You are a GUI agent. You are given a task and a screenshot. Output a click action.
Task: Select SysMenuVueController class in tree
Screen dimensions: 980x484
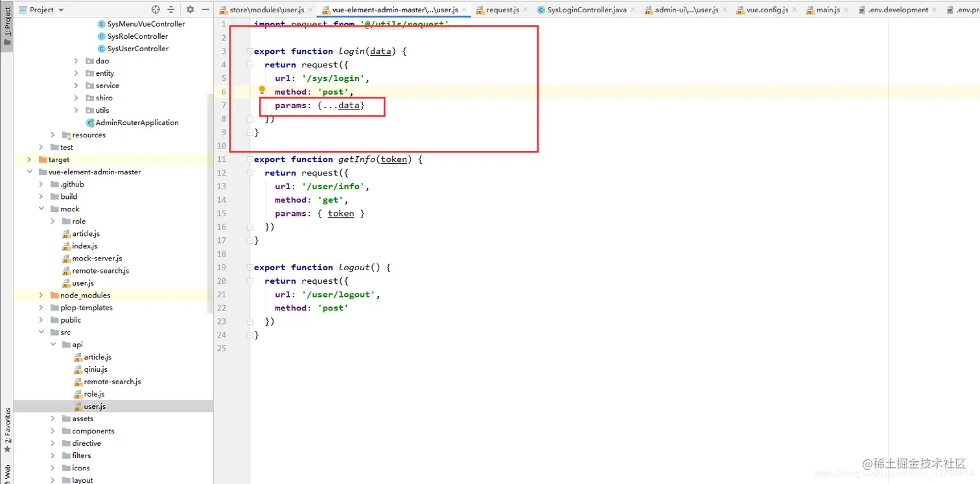(x=141, y=24)
